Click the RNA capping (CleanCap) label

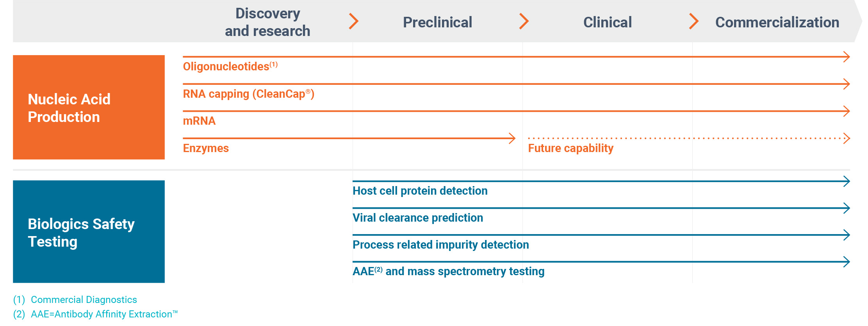click(x=248, y=94)
